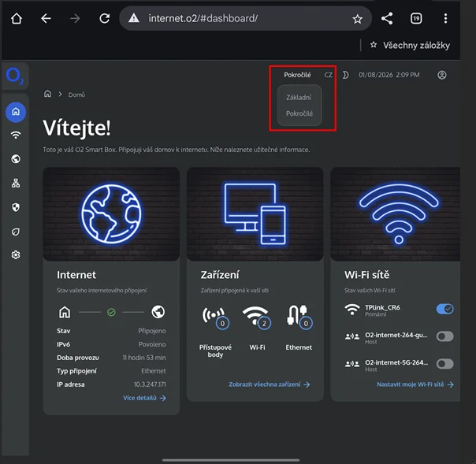Select Pokročilé in the mode dropdown list
The image size is (476, 464).
299,113
